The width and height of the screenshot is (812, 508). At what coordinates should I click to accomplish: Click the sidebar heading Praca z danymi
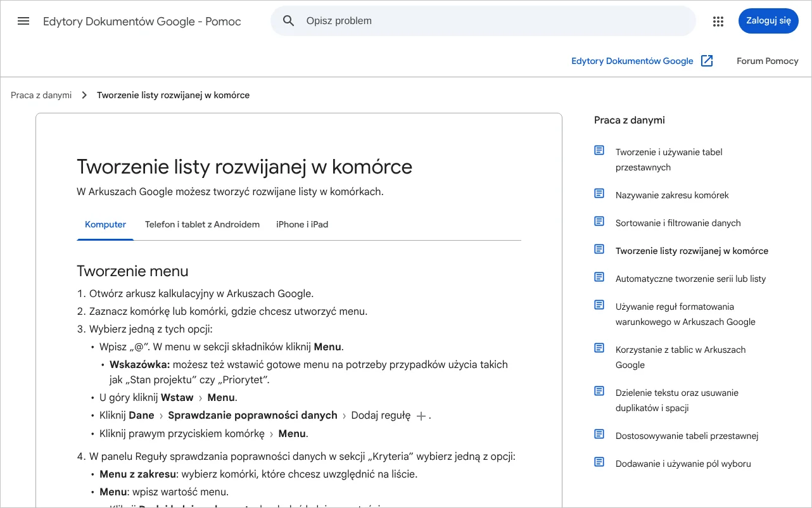pos(629,120)
